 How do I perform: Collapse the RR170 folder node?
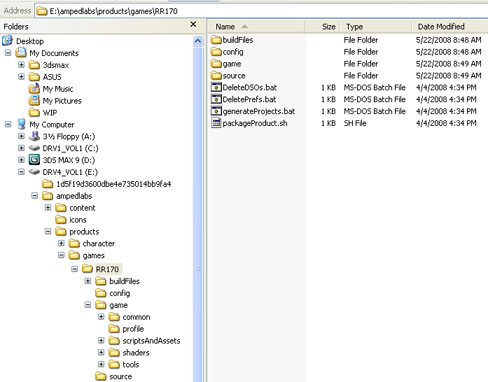tap(75, 269)
